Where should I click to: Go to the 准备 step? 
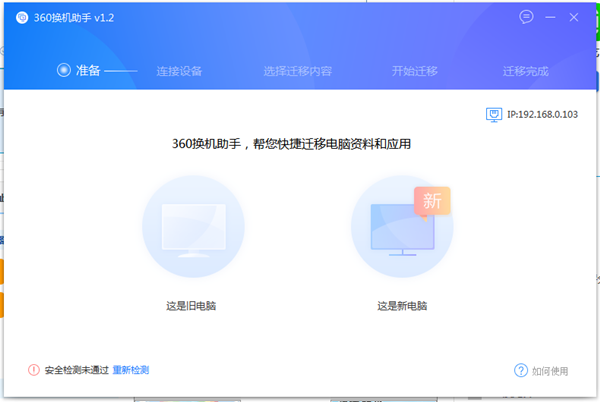pyautogui.click(x=88, y=71)
